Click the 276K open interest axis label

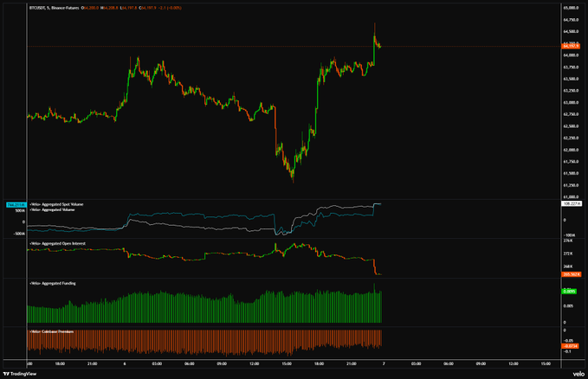coord(568,241)
